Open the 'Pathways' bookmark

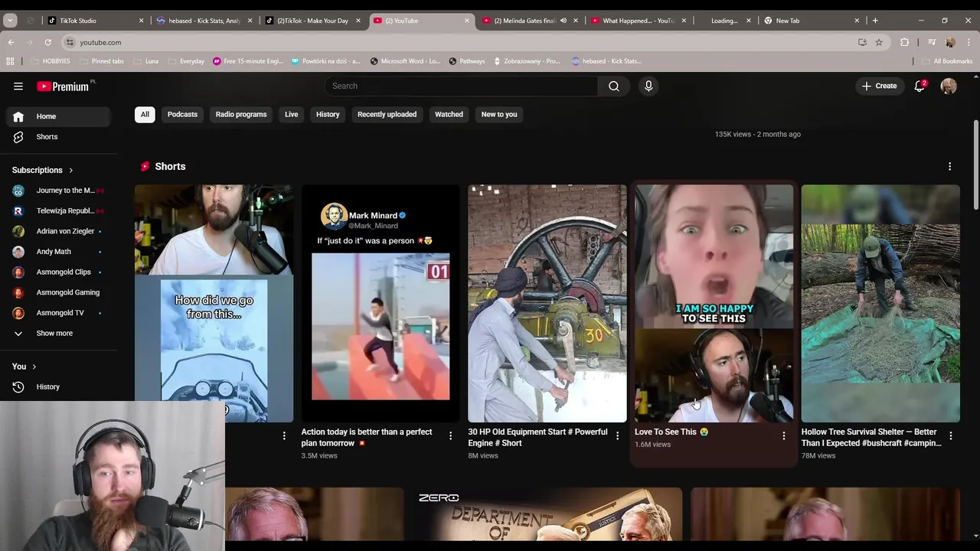[467, 61]
